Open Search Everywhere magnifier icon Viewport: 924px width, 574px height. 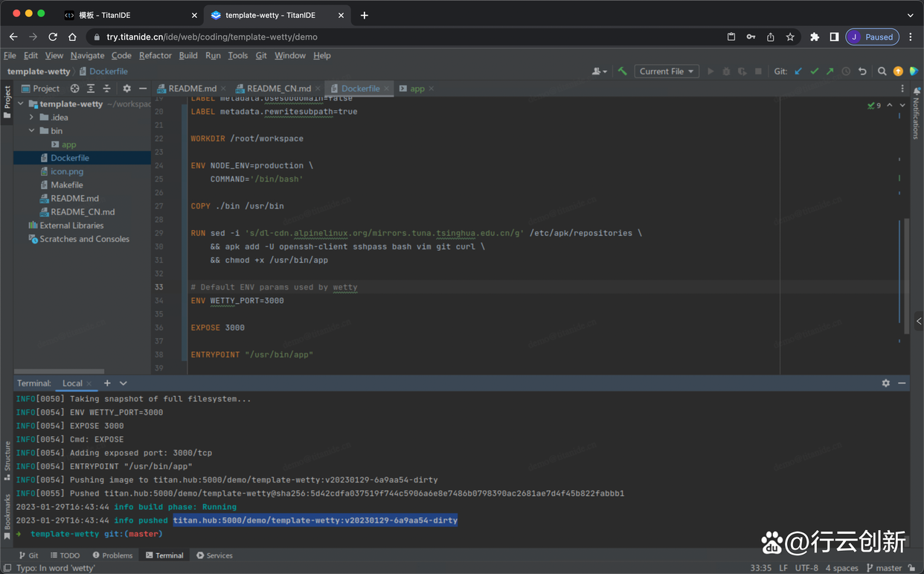pyautogui.click(x=882, y=71)
